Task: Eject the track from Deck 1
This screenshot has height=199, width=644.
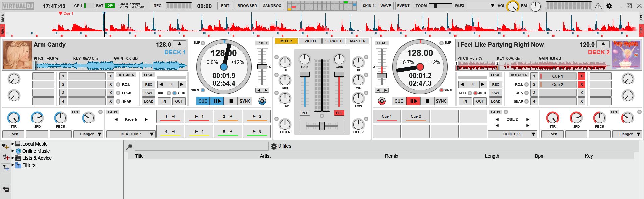Action: [179, 44]
